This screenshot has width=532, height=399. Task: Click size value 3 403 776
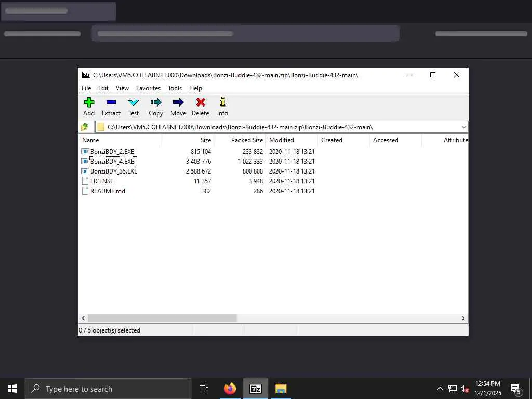pos(198,161)
